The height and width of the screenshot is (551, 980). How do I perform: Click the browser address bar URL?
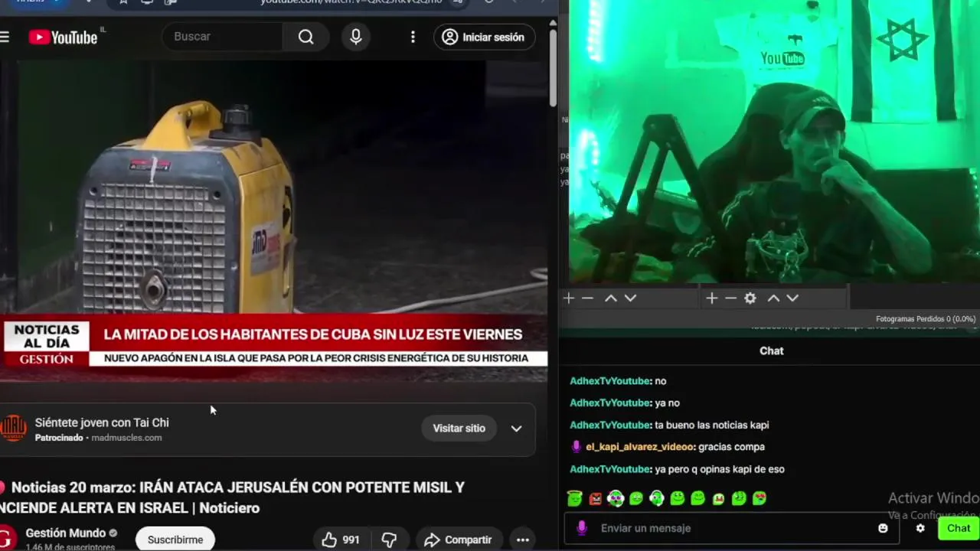[351, 2]
